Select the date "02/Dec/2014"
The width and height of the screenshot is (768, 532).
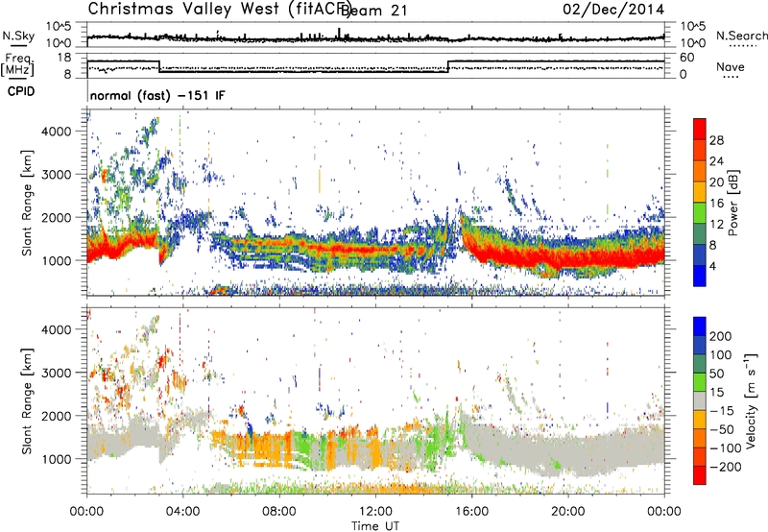pyautogui.click(x=613, y=10)
